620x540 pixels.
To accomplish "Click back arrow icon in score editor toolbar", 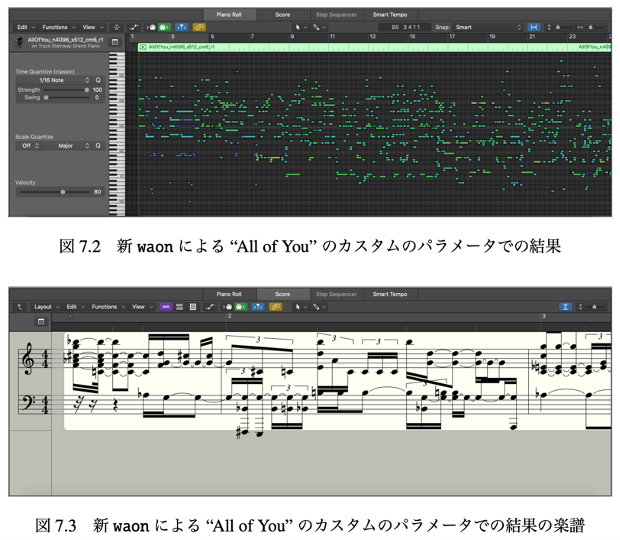I will 19,307.
